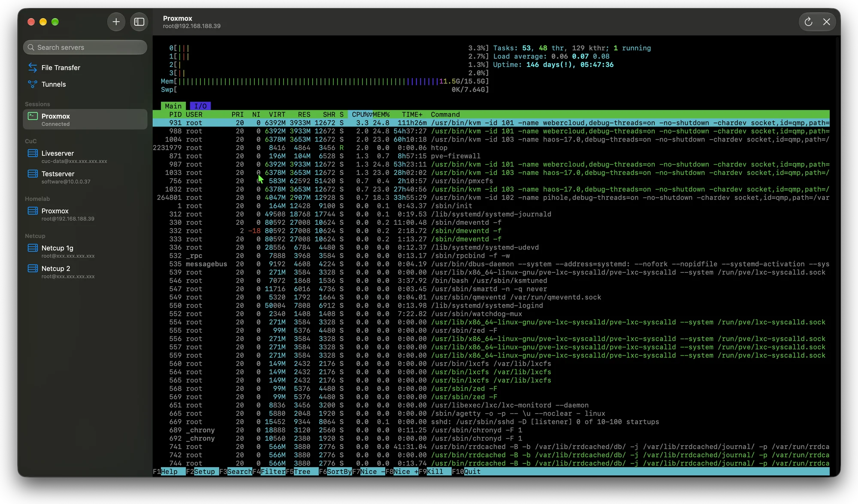Click the PID column header
This screenshot has height=504, width=858.
[x=175, y=115]
